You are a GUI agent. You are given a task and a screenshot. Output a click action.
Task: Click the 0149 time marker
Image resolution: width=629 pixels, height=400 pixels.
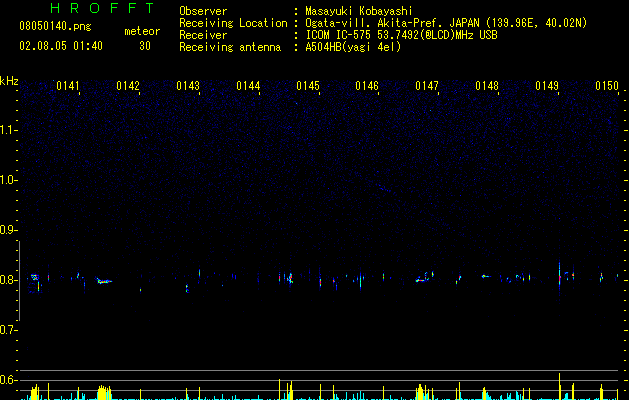click(x=547, y=86)
